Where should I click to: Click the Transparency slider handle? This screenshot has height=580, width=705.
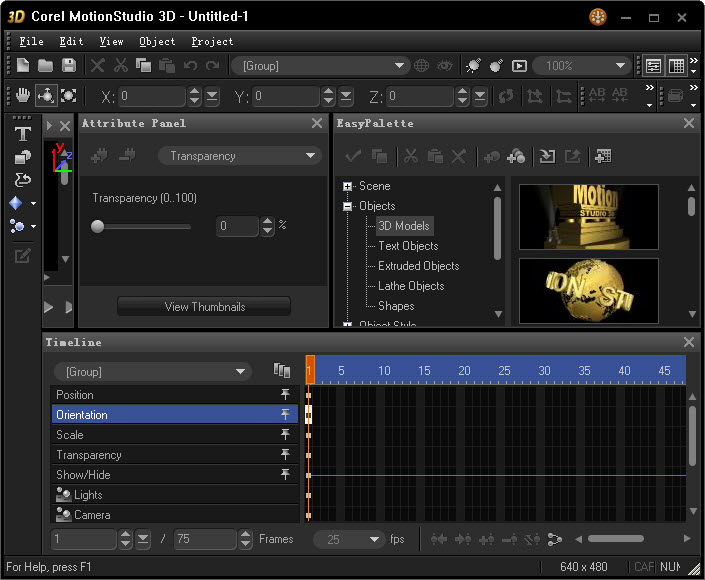click(98, 226)
